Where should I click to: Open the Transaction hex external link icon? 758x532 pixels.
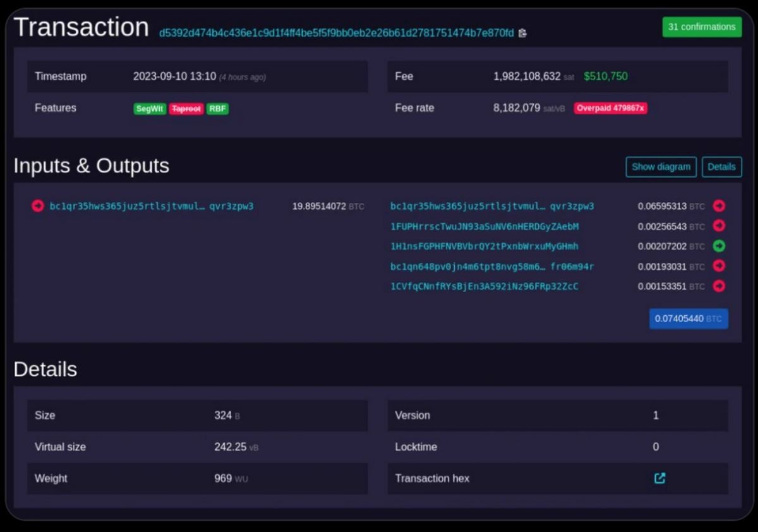pos(659,478)
